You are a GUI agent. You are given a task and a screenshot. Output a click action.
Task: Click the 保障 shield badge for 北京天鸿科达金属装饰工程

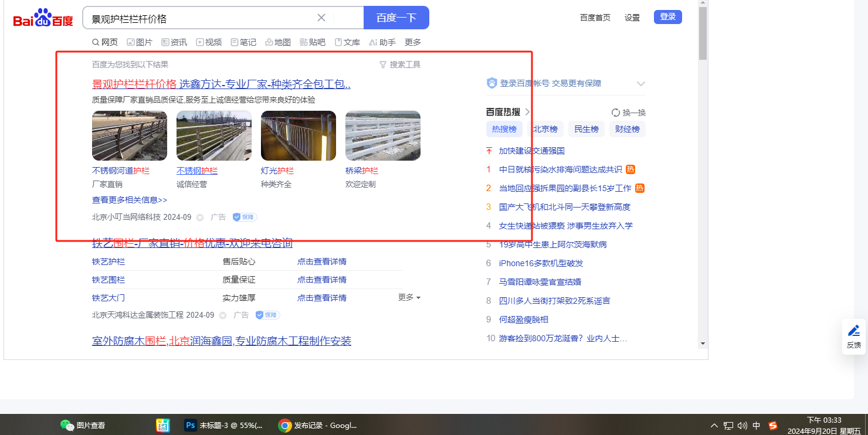268,315
